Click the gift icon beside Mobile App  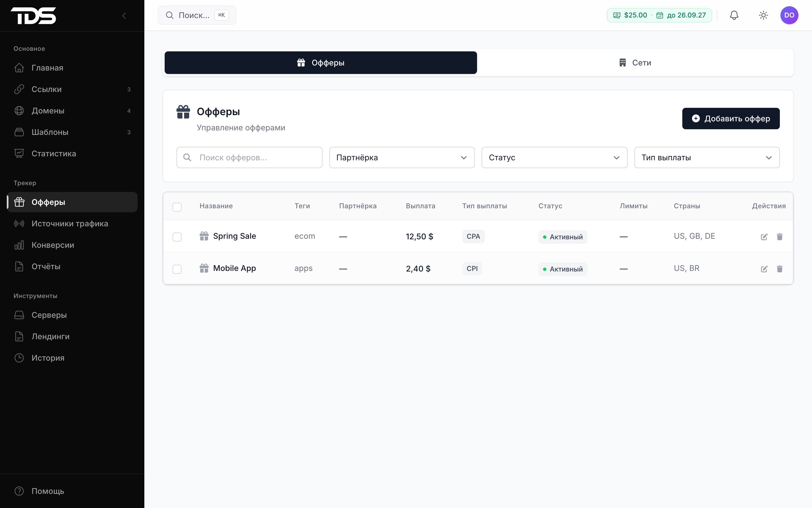coord(204,268)
